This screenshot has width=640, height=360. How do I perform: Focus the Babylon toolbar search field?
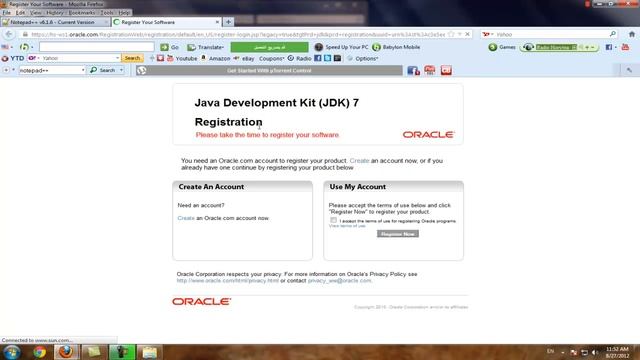coord(97,47)
